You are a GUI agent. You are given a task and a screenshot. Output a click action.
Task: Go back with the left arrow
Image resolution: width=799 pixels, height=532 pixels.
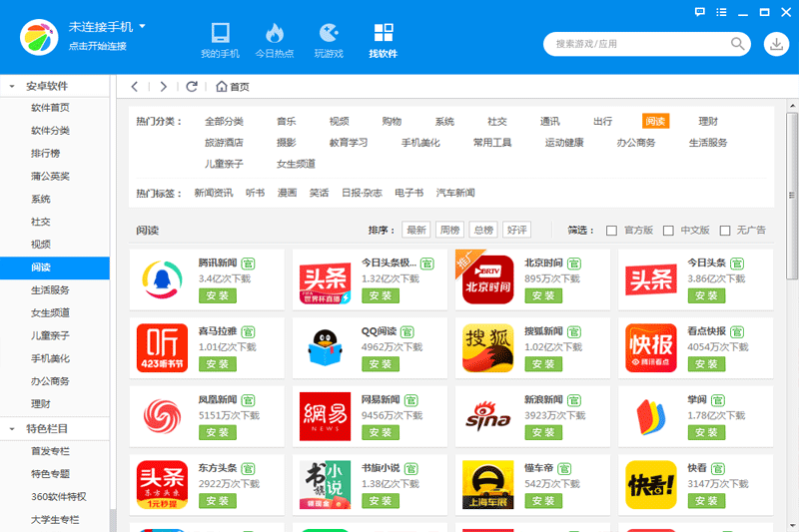(135, 87)
